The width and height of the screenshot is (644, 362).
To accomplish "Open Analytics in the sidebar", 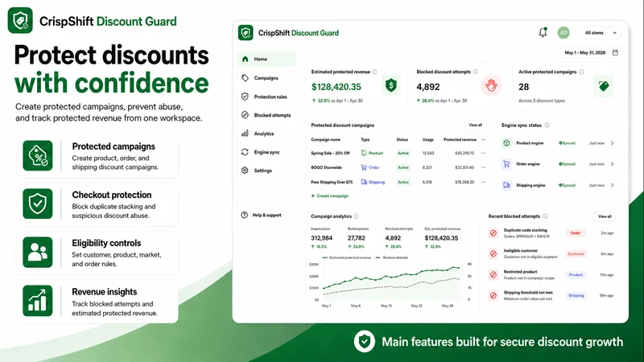I will [266, 134].
